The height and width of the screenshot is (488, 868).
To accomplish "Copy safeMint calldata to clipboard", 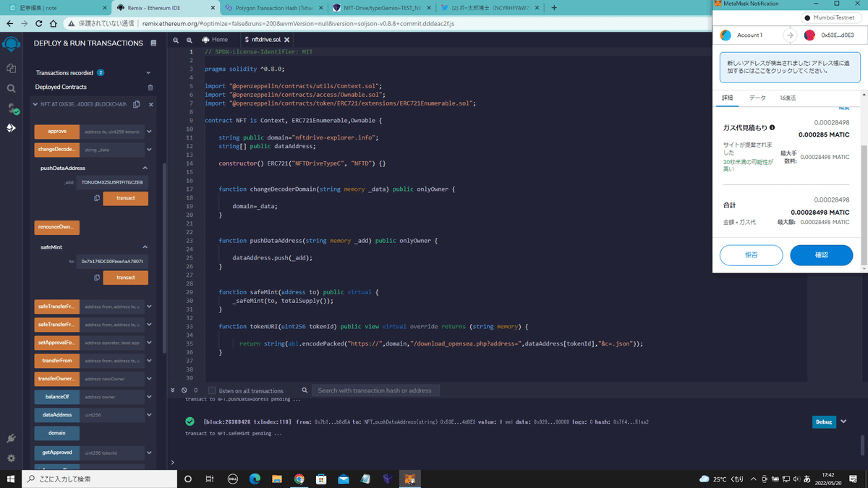I will [x=97, y=278].
